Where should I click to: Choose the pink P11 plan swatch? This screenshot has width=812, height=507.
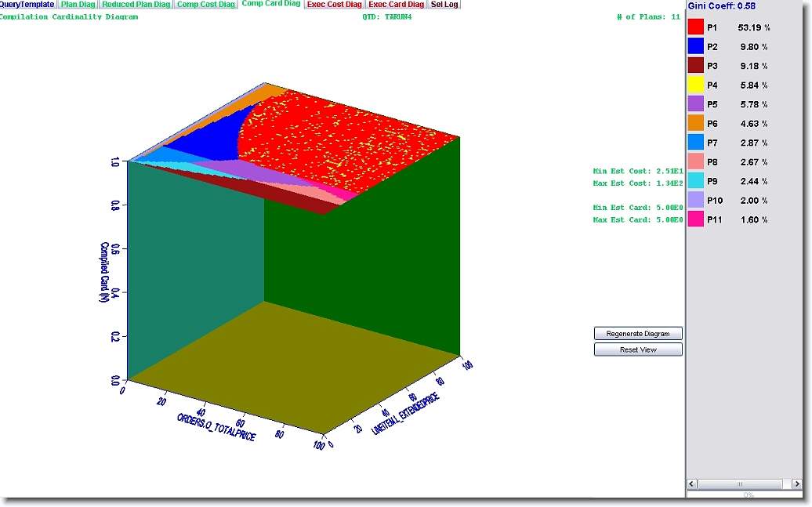tap(695, 219)
